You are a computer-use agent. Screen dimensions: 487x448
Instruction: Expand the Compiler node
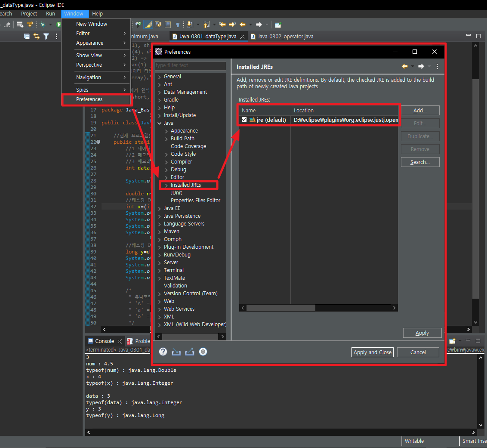[x=166, y=162]
